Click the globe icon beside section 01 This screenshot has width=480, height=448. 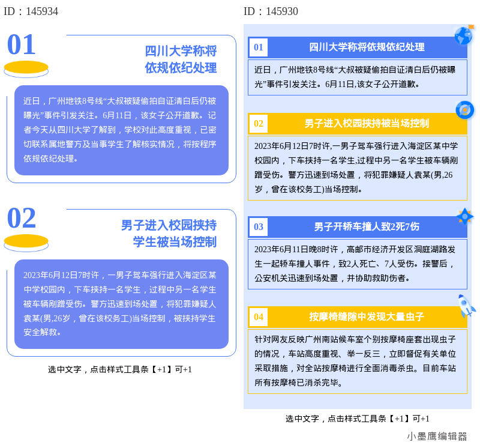tap(463, 36)
